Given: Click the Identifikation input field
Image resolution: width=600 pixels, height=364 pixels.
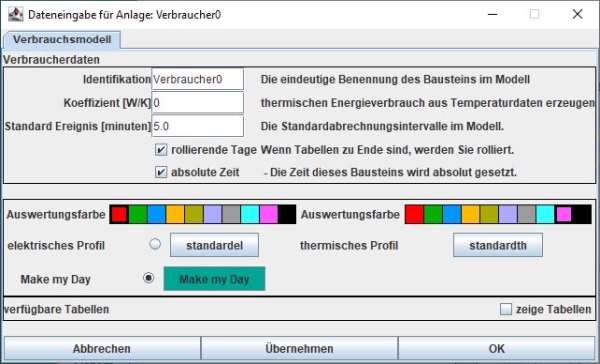Looking at the screenshot, I should click(x=197, y=79).
